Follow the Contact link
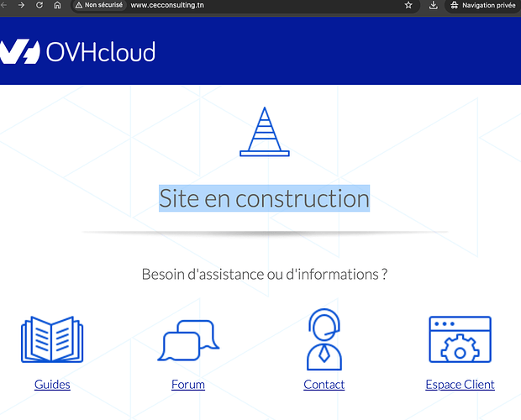Image resolution: width=521 pixels, height=420 pixels. tap(324, 385)
